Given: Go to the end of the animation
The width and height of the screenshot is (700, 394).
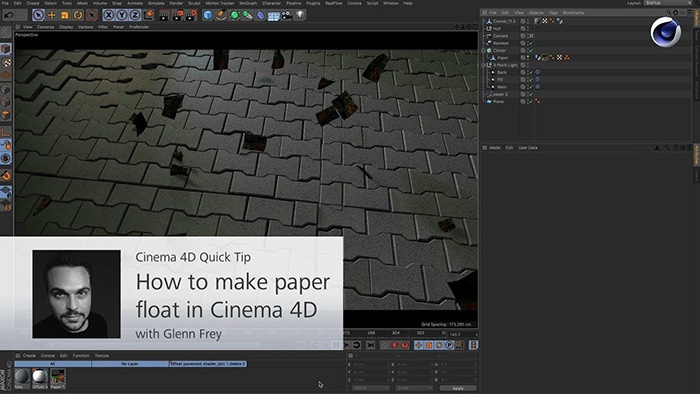Looking at the screenshot, I should point(371,345).
